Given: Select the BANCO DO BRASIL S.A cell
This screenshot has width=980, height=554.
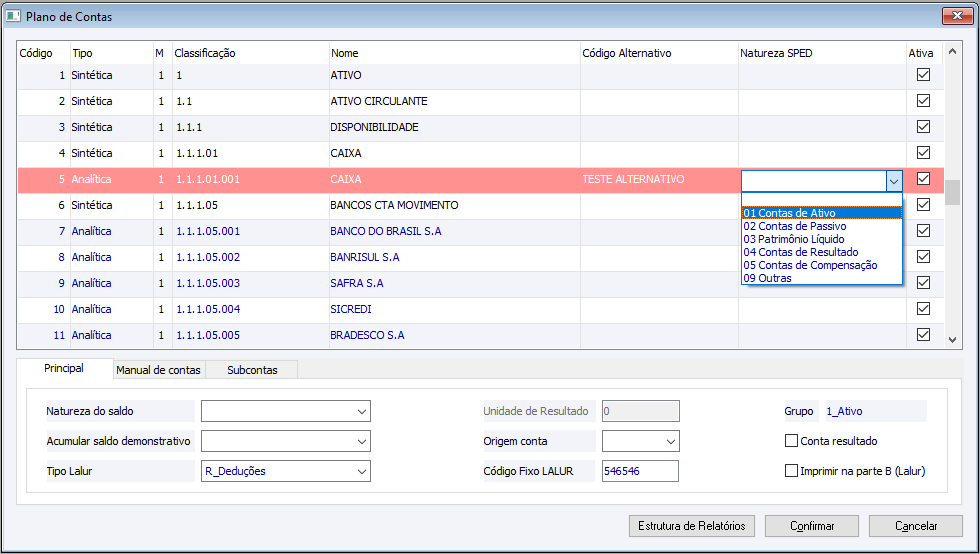Looking at the screenshot, I should point(454,231).
